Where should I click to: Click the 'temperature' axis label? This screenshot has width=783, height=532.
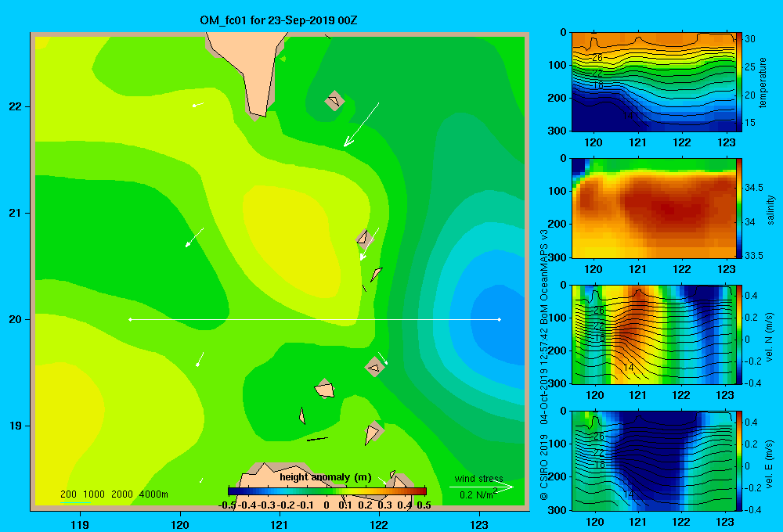click(762, 82)
